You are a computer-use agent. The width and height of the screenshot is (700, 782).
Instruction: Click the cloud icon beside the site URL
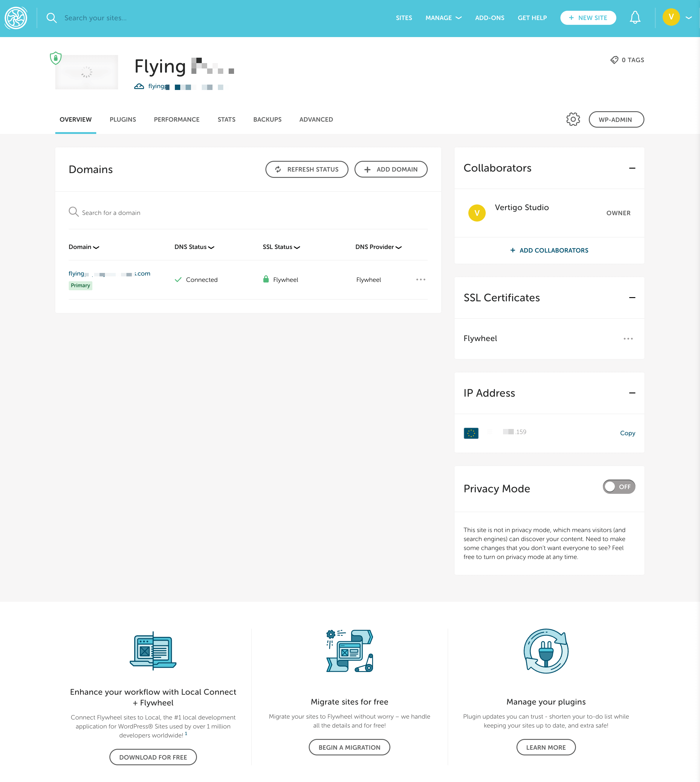(139, 86)
